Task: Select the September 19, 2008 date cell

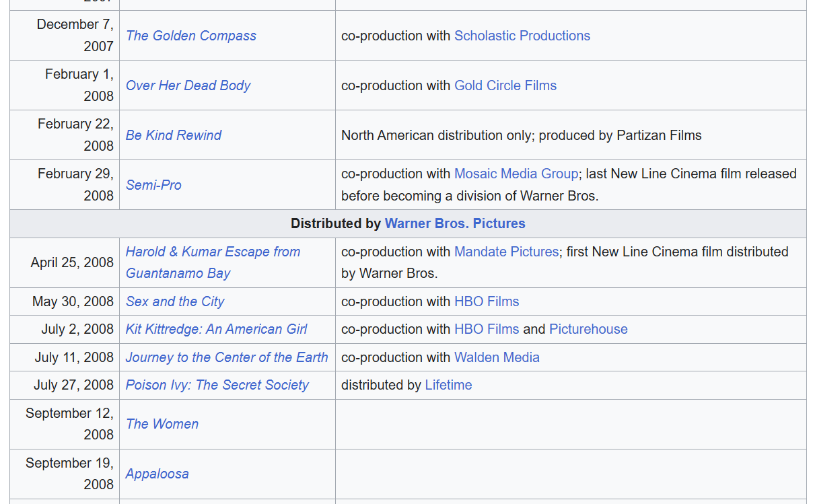Action: pos(65,474)
